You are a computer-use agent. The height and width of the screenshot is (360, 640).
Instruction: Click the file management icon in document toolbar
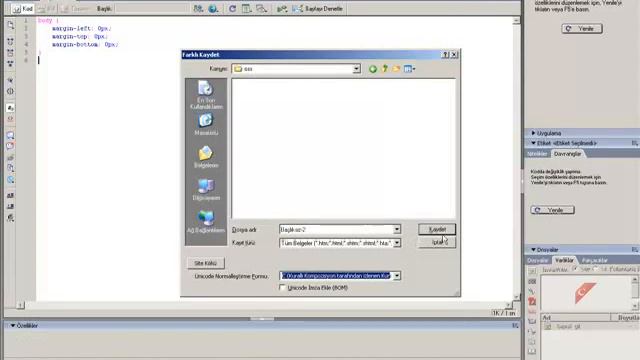click(x=198, y=9)
